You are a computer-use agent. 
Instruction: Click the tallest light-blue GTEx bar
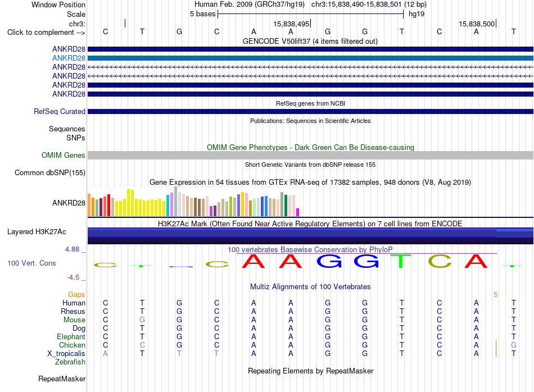(176, 202)
